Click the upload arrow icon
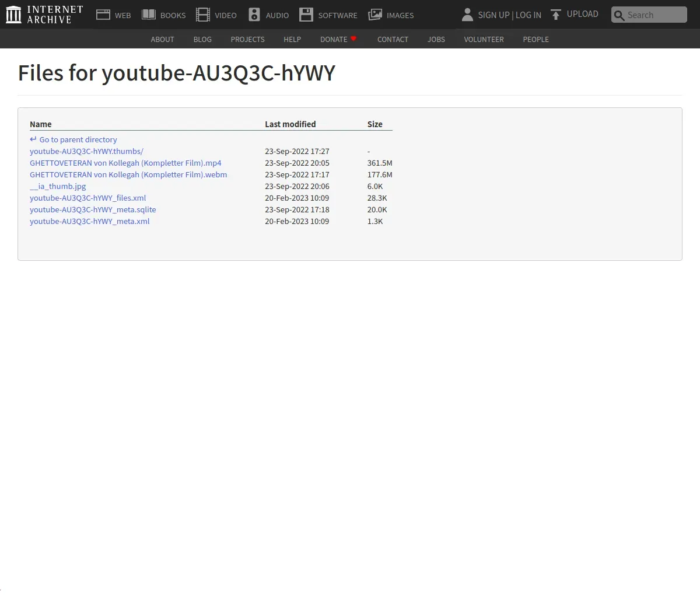 point(556,15)
